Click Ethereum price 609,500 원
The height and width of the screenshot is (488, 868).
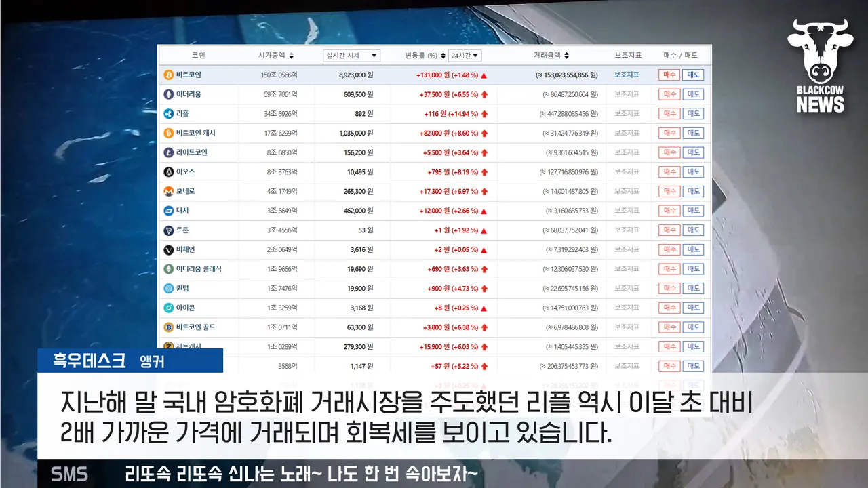click(359, 94)
